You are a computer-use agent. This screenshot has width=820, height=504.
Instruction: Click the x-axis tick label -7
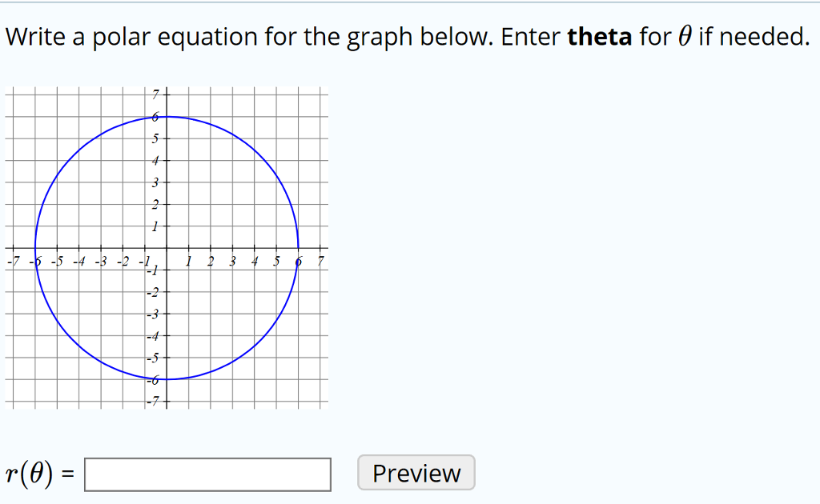click(x=10, y=261)
